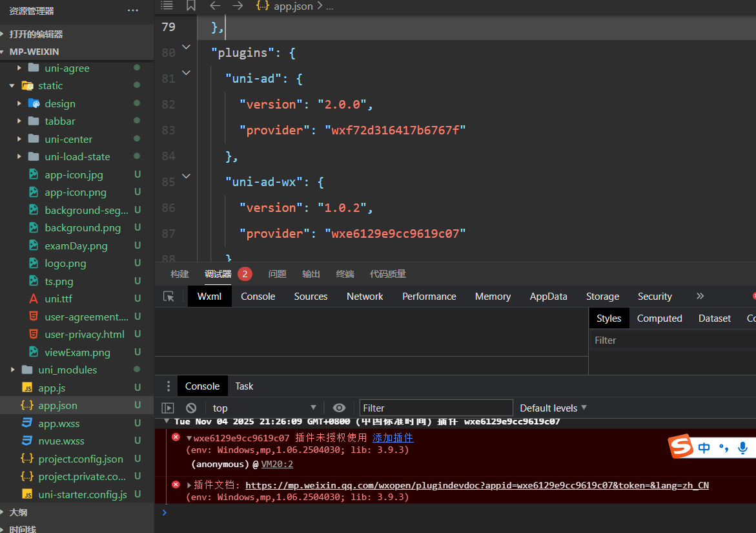
Task: Toggle the console sidebar panel icon
Action: click(168, 408)
